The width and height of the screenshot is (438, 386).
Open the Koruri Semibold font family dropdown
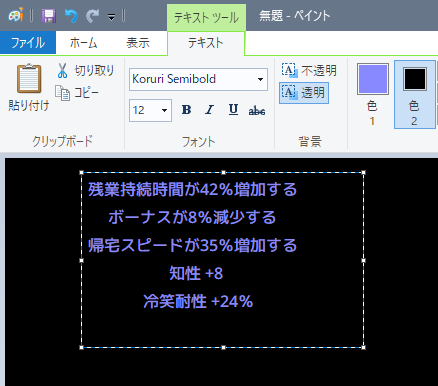(260, 79)
